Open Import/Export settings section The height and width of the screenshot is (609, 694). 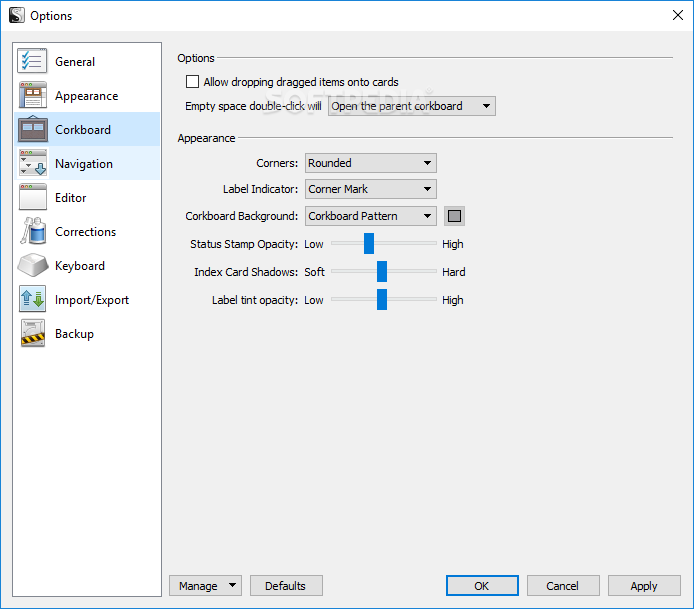[x=87, y=300]
